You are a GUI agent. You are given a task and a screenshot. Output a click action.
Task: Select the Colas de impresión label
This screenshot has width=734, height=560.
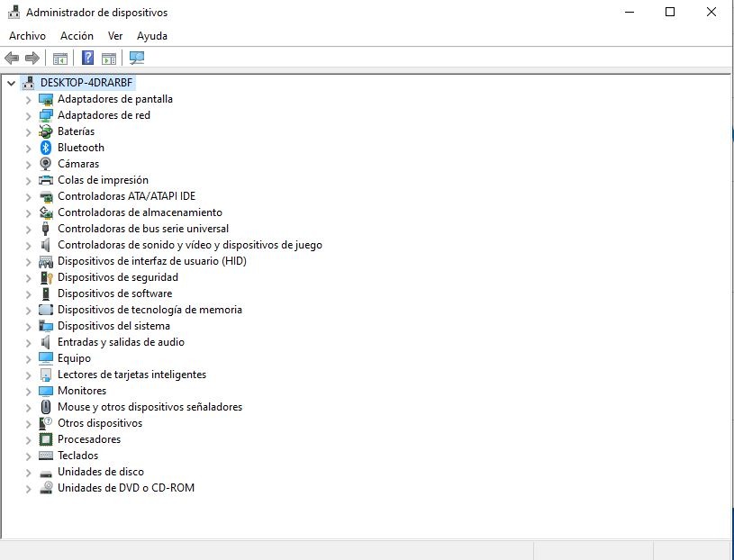103,180
